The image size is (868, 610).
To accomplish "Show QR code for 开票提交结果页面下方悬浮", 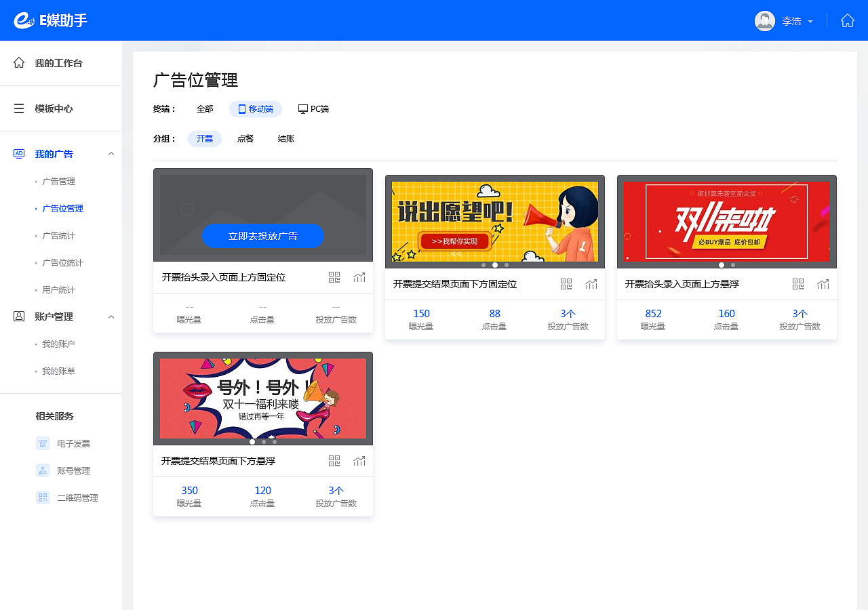I will coord(334,461).
